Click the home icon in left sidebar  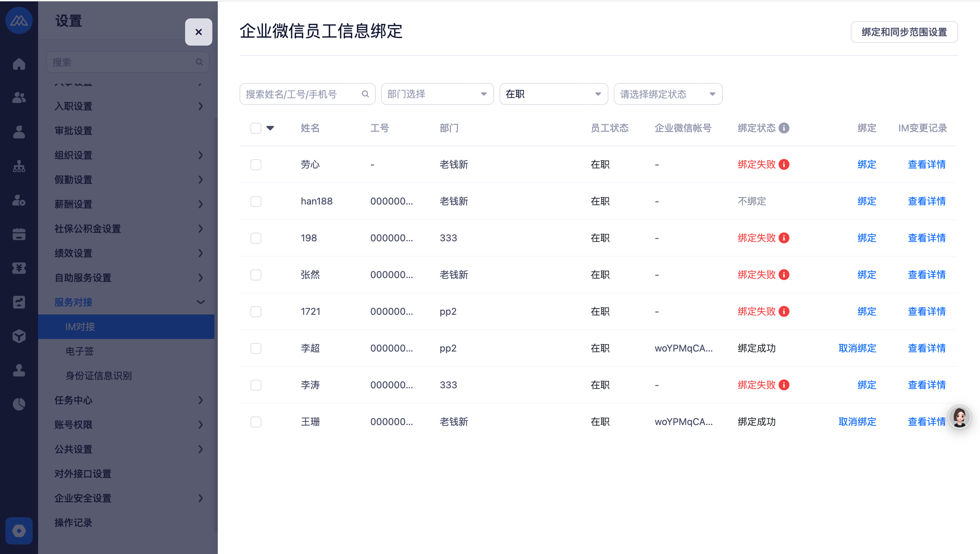[x=19, y=64]
